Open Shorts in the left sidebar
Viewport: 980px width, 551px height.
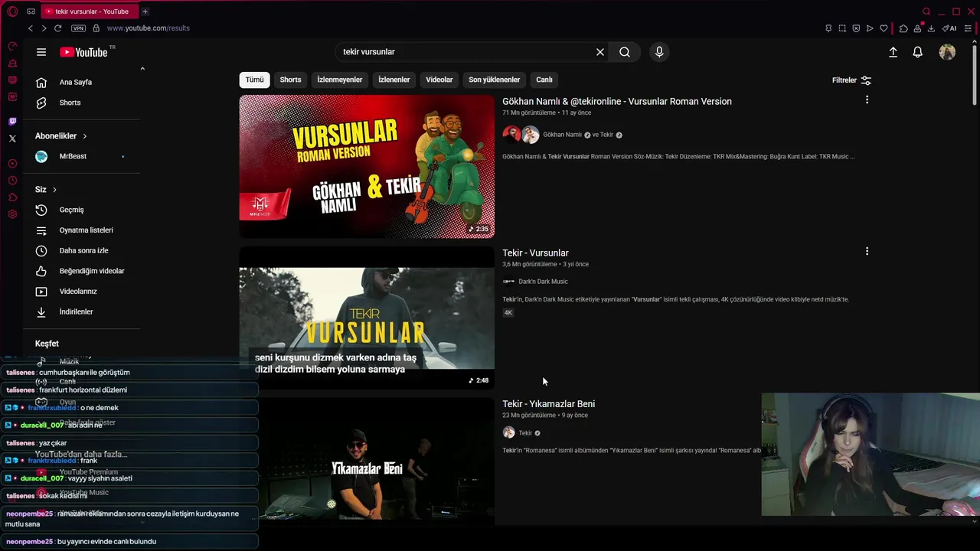click(x=83, y=103)
